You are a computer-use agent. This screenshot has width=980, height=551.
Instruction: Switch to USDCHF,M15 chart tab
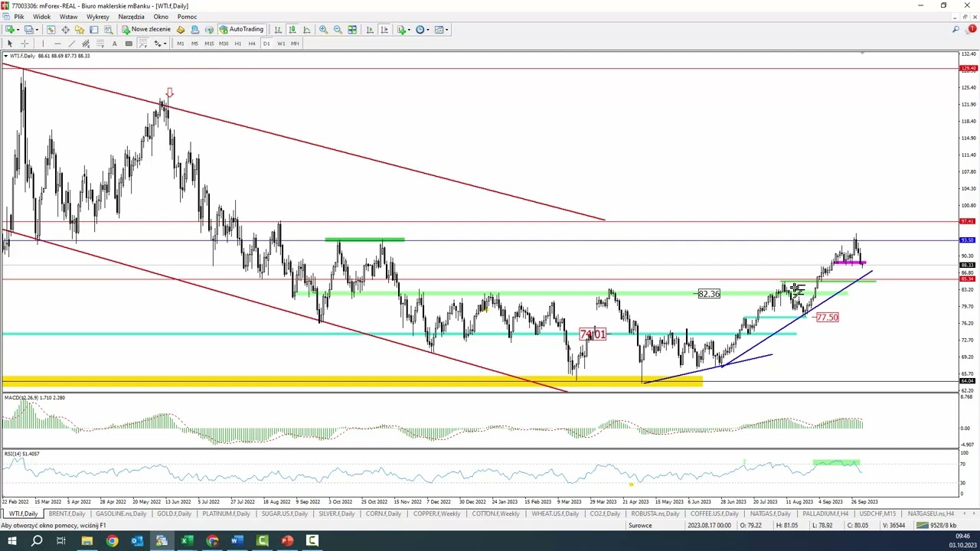click(x=877, y=514)
